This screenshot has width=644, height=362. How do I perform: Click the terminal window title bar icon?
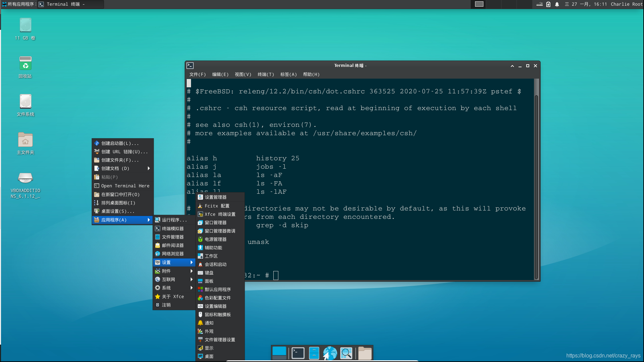[x=190, y=66]
